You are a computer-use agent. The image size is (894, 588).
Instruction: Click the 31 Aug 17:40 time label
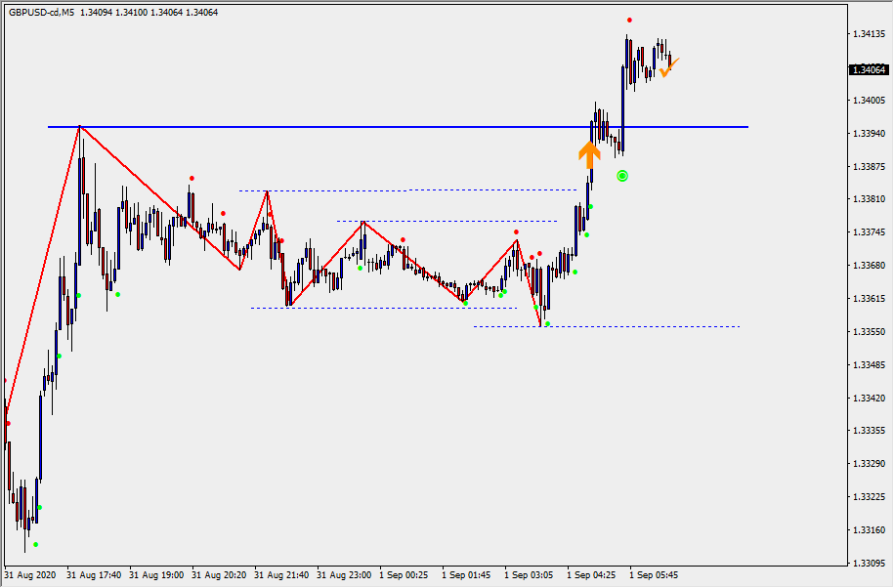click(x=94, y=575)
